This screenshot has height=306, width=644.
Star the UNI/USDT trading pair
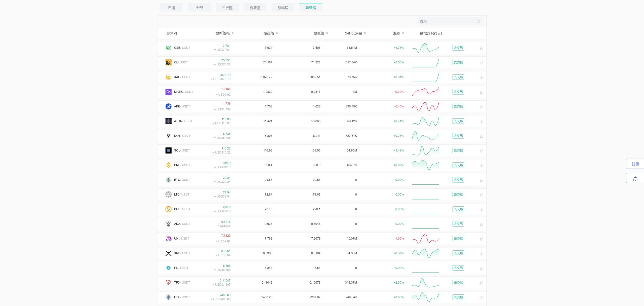tap(481, 239)
